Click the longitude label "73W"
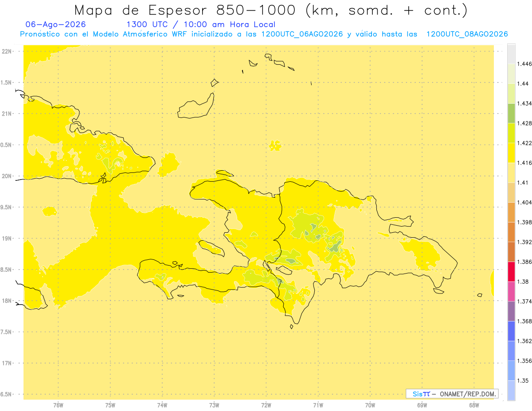Screen dimensions: 532x411 coord(214,405)
